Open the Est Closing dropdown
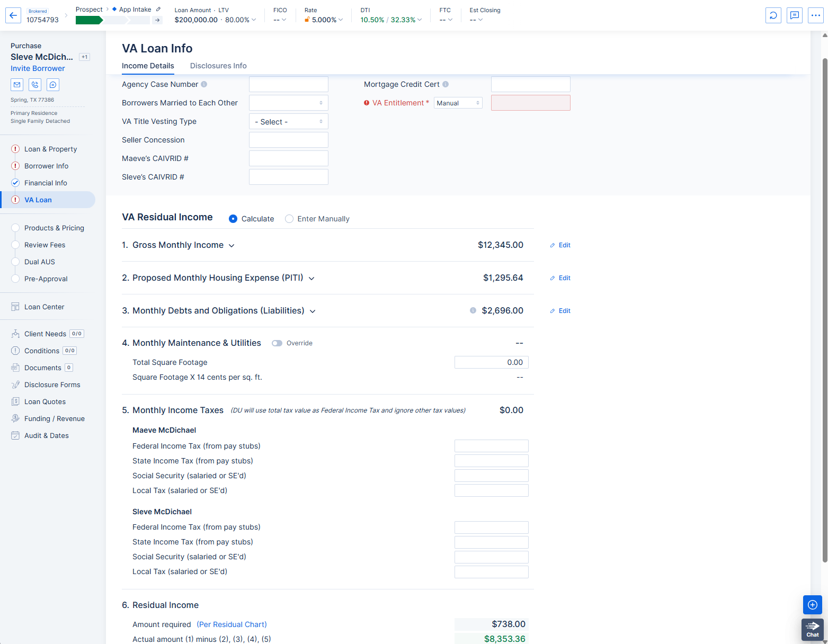The width and height of the screenshot is (828, 644). click(476, 20)
